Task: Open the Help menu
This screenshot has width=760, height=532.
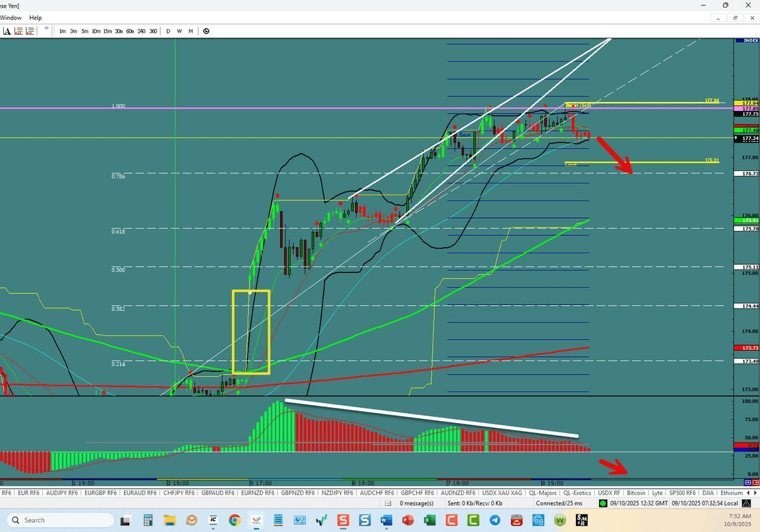Action: click(35, 18)
